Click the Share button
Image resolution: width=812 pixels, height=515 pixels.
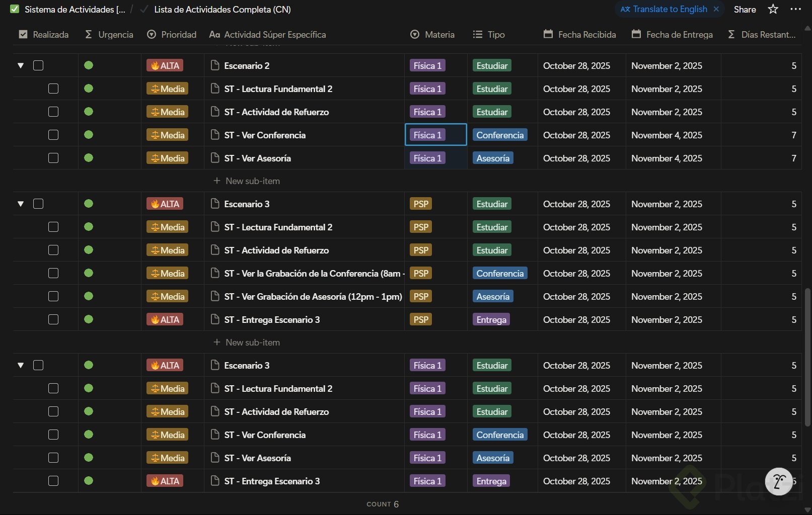745,9
